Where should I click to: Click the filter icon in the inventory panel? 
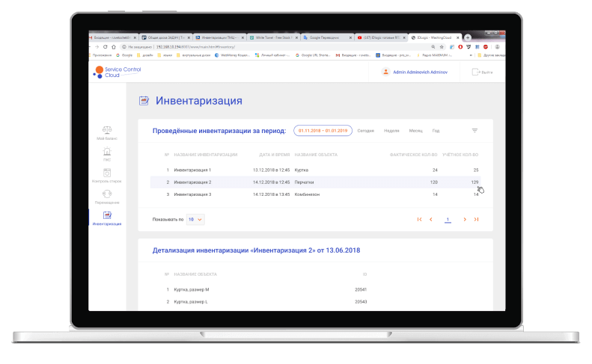click(474, 130)
